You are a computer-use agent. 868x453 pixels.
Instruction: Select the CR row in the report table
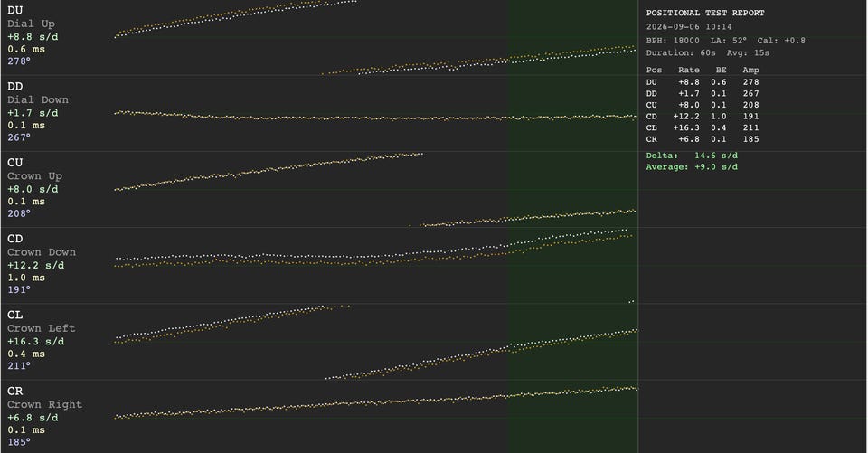coord(703,139)
